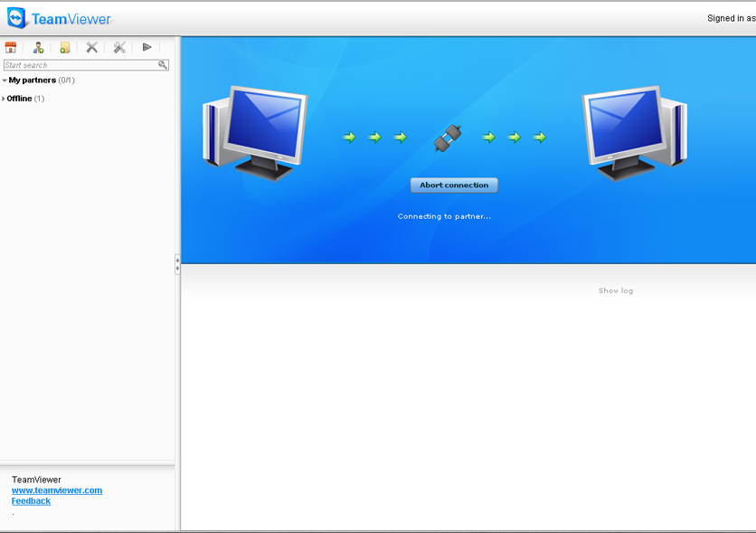Open the properties tools (wrench) icon
756x533 pixels.
119,47
